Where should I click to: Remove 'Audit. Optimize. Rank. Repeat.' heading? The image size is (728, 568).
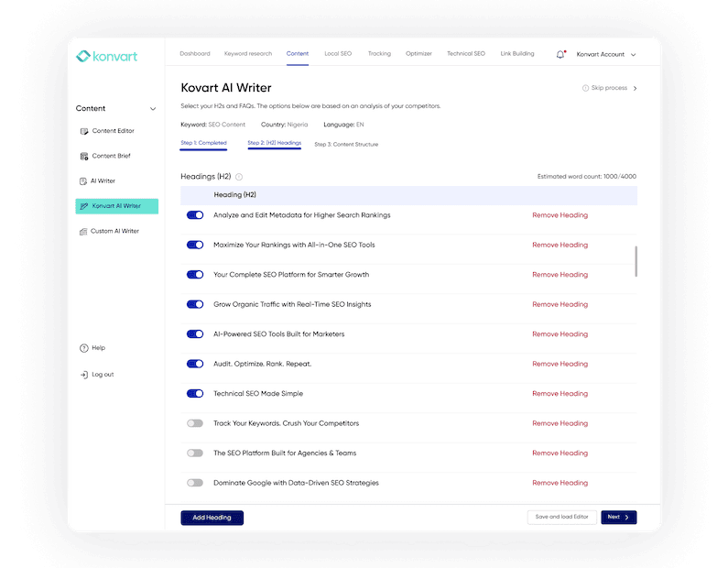[560, 364]
